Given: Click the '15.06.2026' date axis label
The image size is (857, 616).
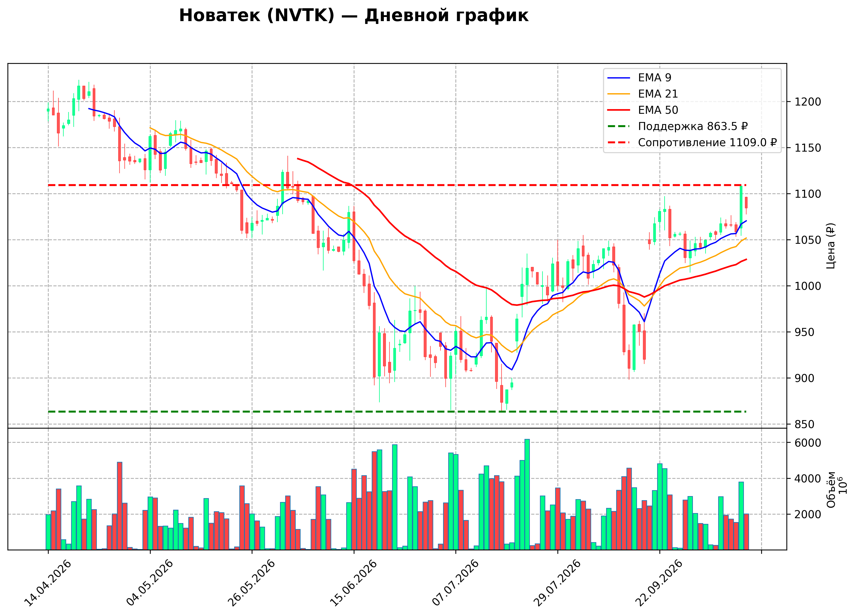Looking at the screenshot, I should tap(353, 583).
